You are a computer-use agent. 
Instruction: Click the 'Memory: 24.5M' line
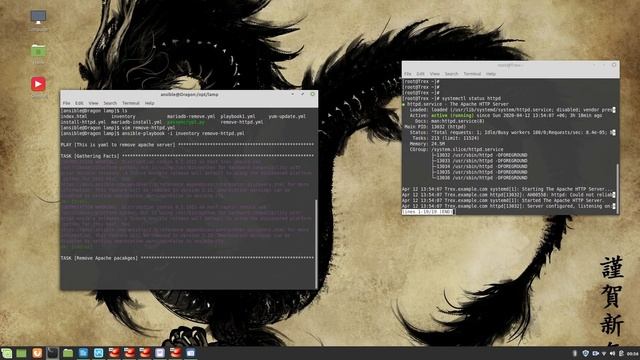tap(427, 144)
